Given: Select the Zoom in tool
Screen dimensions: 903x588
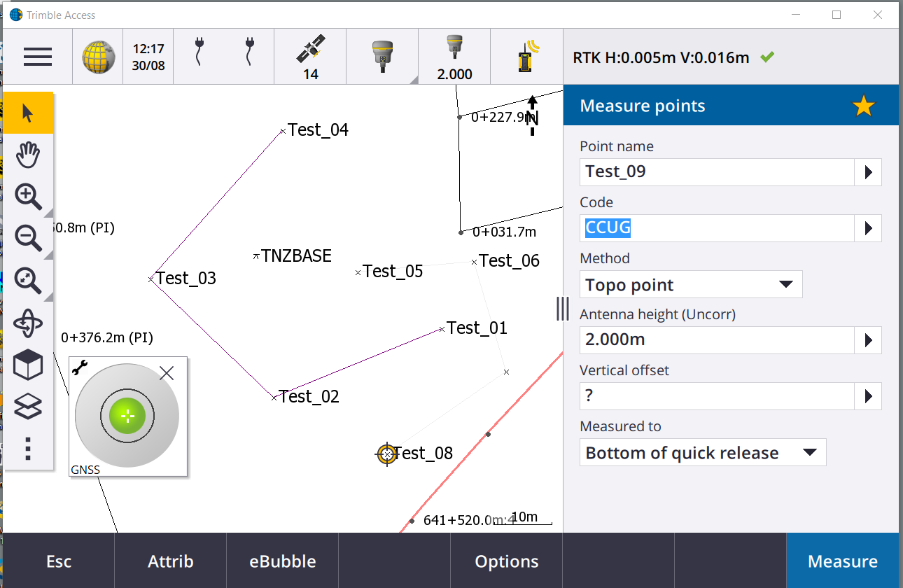Looking at the screenshot, I should coord(27,197).
